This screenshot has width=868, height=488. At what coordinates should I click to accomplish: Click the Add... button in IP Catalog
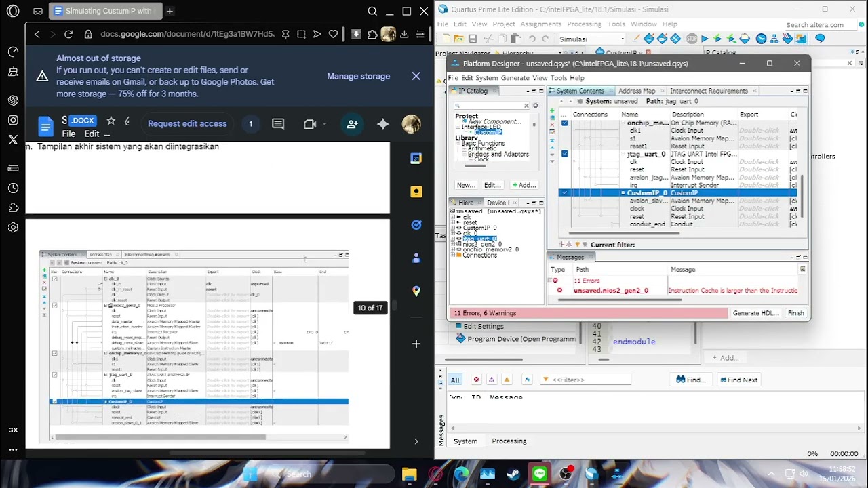tap(524, 185)
